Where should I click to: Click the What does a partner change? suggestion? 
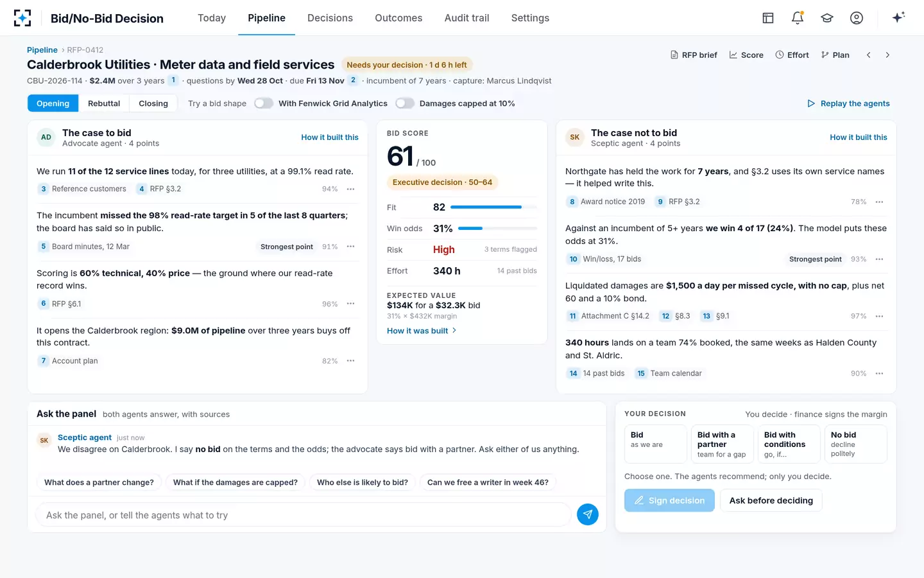[x=99, y=482]
